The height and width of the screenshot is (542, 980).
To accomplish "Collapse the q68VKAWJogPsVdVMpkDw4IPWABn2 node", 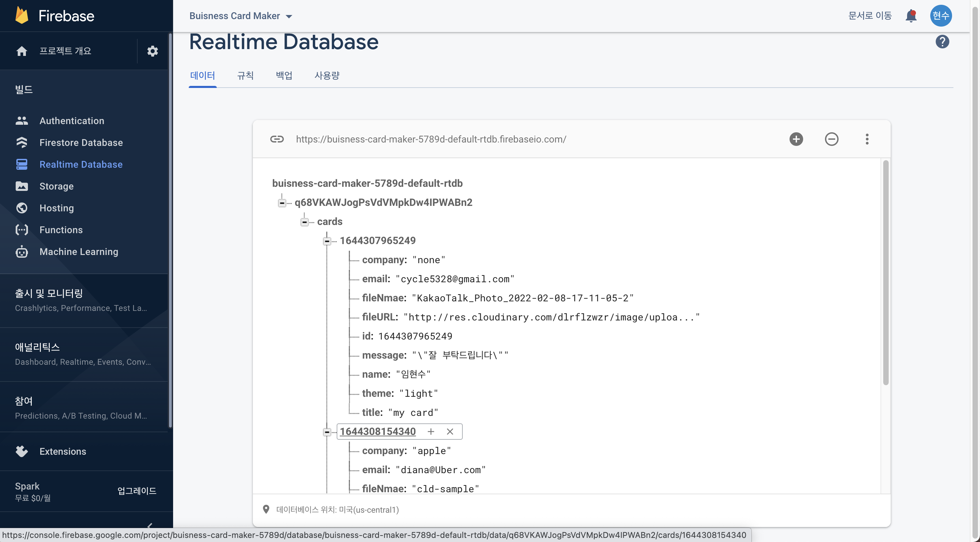I will pyautogui.click(x=282, y=203).
